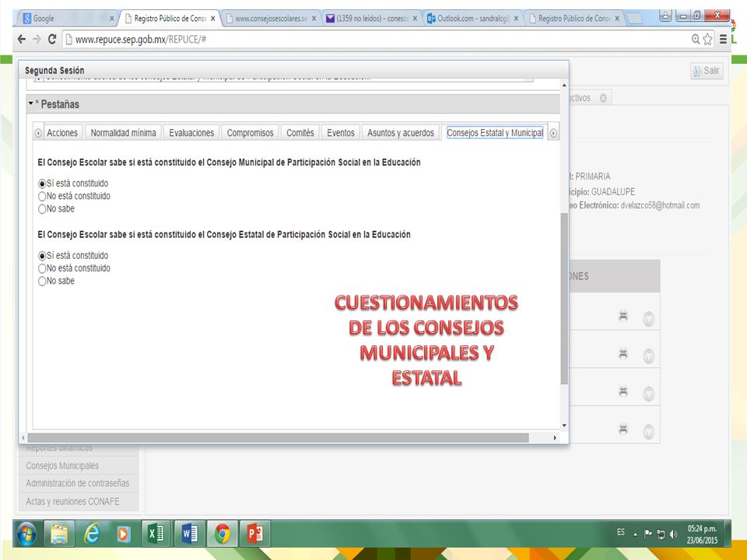
Task: Click the dialog scroll down arrow
Action: (564, 425)
